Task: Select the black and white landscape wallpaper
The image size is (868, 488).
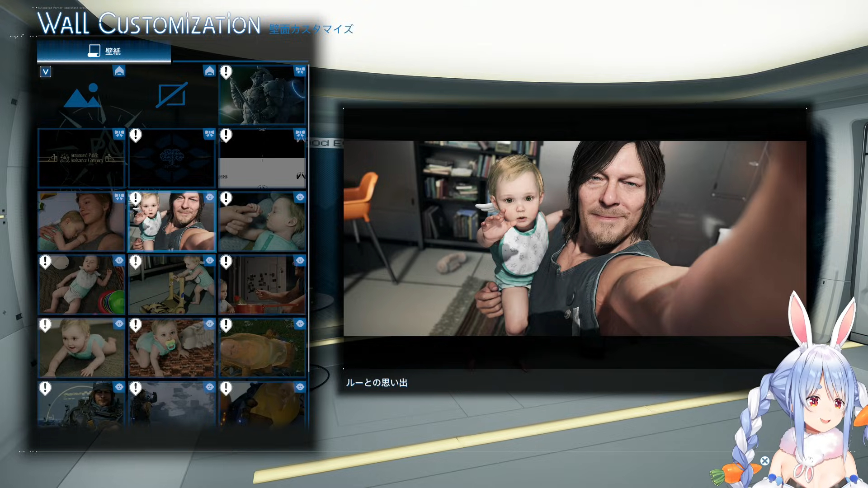Action: coord(262,158)
